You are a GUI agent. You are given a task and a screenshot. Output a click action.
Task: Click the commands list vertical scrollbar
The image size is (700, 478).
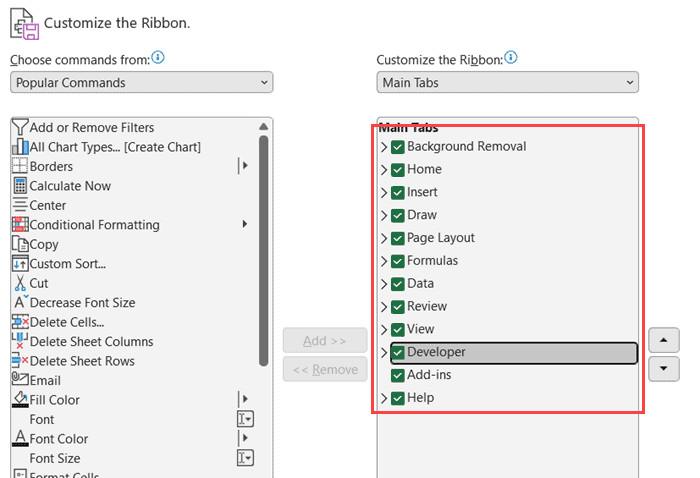pyautogui.click(x=264, y=250)
